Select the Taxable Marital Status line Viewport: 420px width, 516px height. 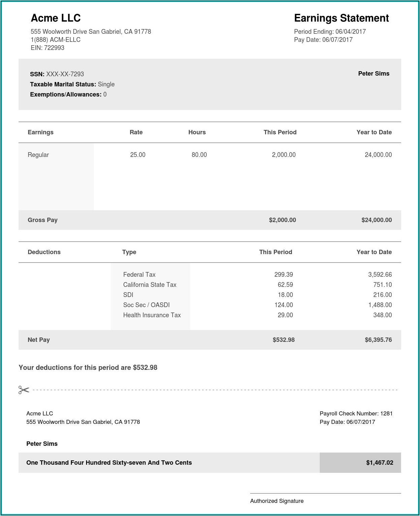[x=72, y=84]
